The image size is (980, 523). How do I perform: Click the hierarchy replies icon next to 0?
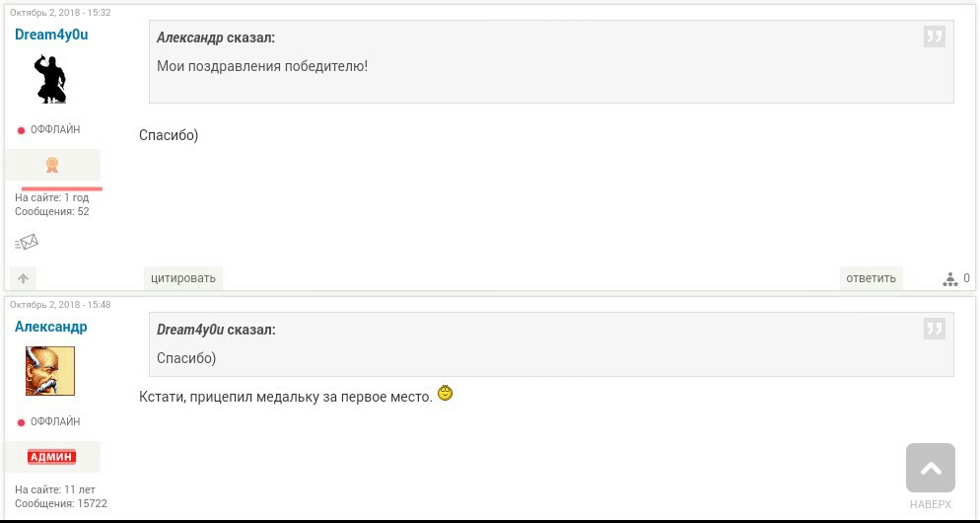coord(950,279)
